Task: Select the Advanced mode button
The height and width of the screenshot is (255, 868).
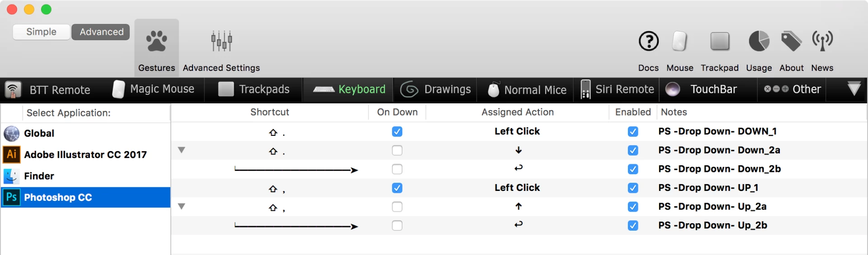Action: click(101, 32)
